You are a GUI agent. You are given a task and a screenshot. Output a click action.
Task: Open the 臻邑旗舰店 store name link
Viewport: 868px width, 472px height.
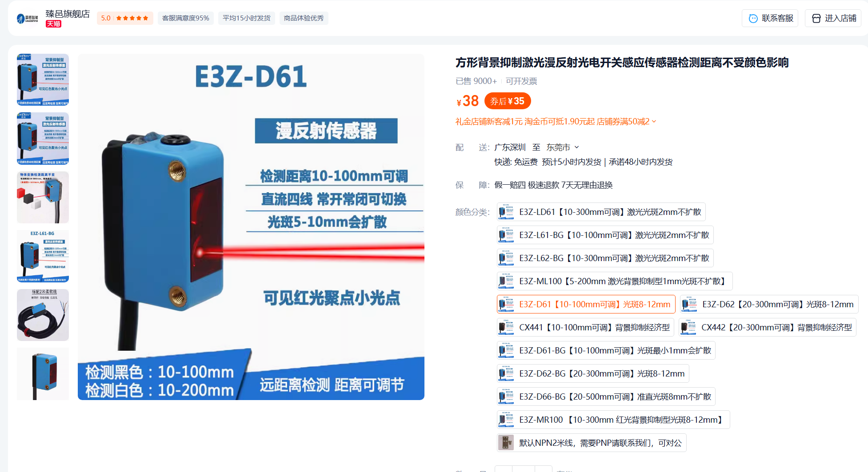pos(68,14)
